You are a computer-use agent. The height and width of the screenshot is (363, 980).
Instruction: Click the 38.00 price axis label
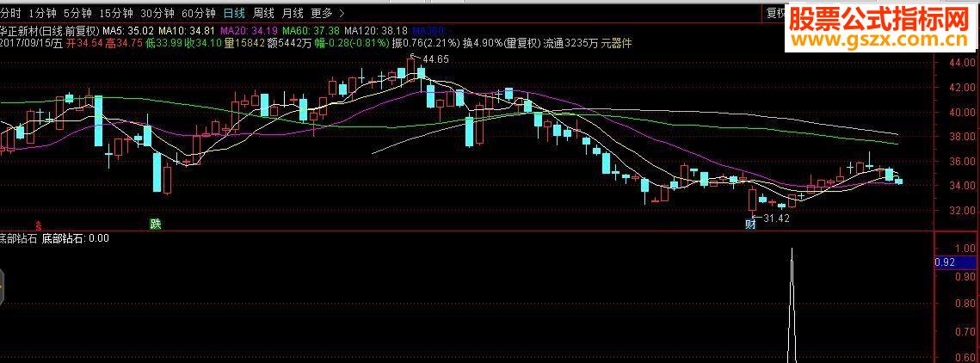pyautogui.click(x=961, y=137)
